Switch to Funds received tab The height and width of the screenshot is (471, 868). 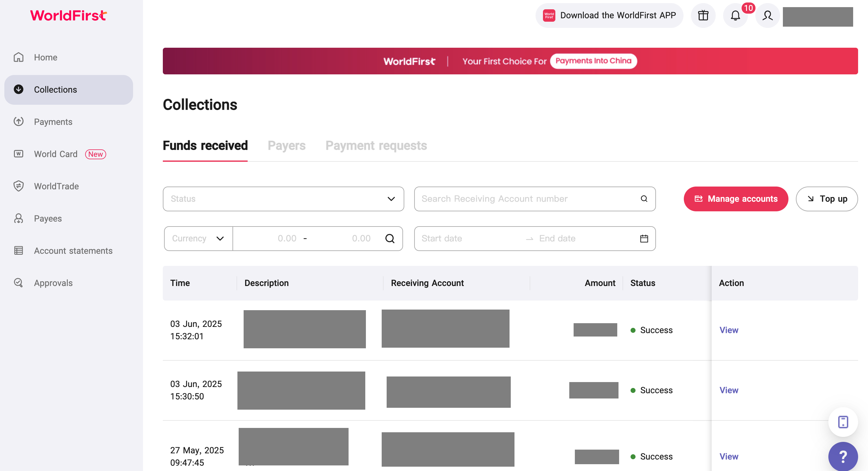point(205,146)
